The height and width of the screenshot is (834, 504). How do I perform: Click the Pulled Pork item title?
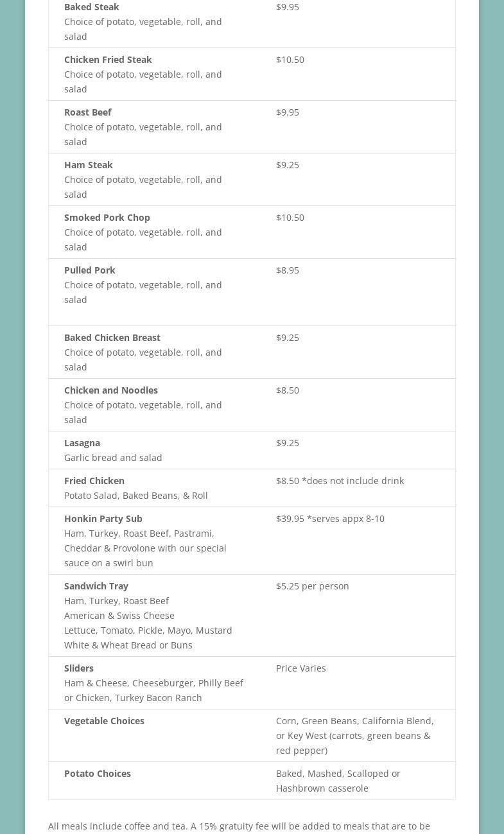pyautogui.click(x=89, y=270)
